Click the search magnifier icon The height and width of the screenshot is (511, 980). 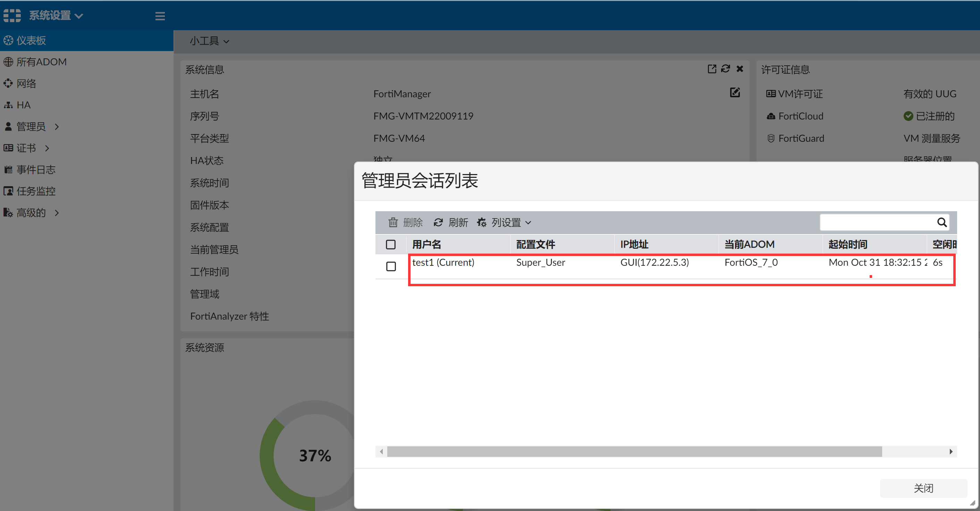[941, 222]
